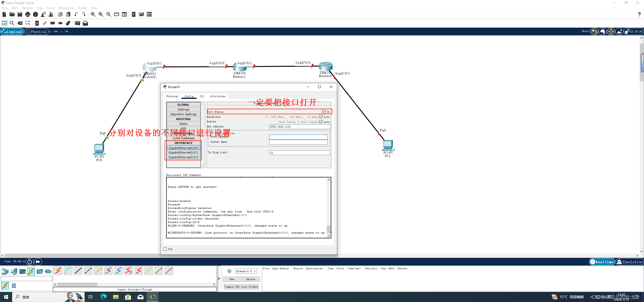The height and width of the screenshot is (302, 644).
Task: Choose the console cable in palette
Action: tap(68, 271)
